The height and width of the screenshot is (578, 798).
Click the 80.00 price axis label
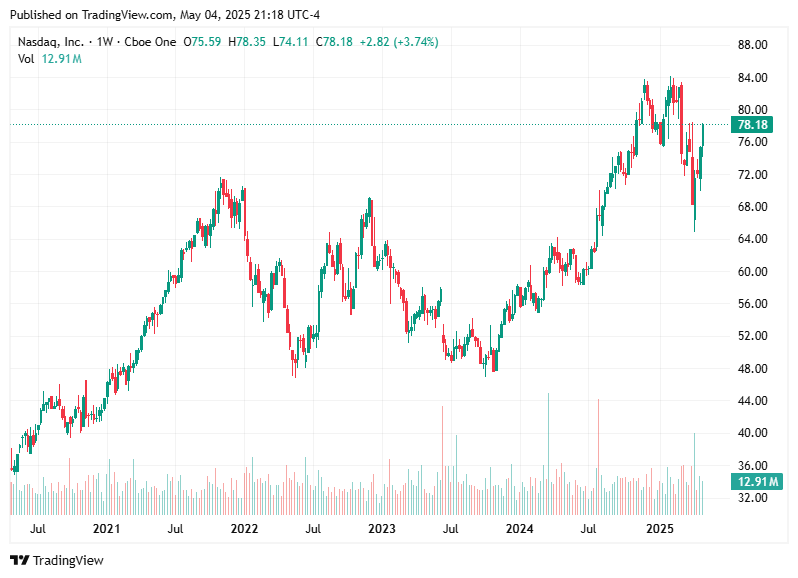pyautogui.click(x=752, y=109)
